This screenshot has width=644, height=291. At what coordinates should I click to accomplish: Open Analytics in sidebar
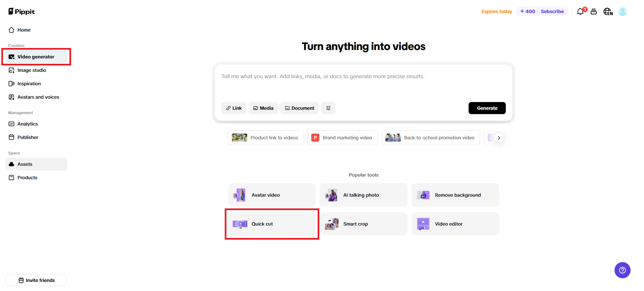(36, 124)
